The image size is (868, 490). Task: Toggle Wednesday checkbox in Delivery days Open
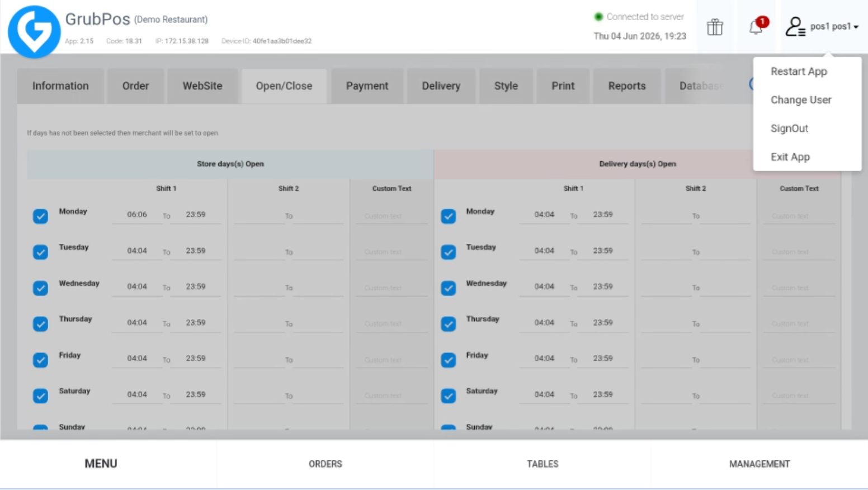448,288
